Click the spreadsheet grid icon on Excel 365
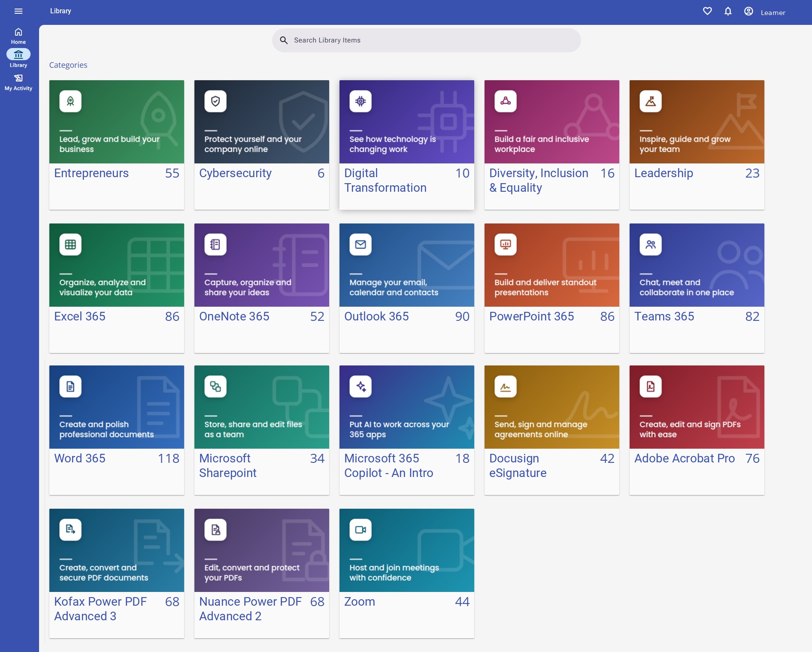Viewport: 812px width, 652px height. click(70, 244)
